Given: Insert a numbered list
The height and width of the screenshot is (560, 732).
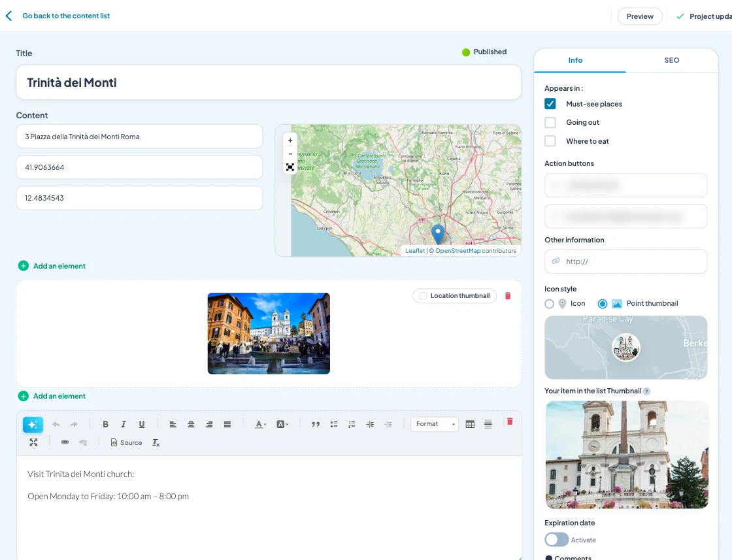Looking at the screenshot, I should (352, 424).
